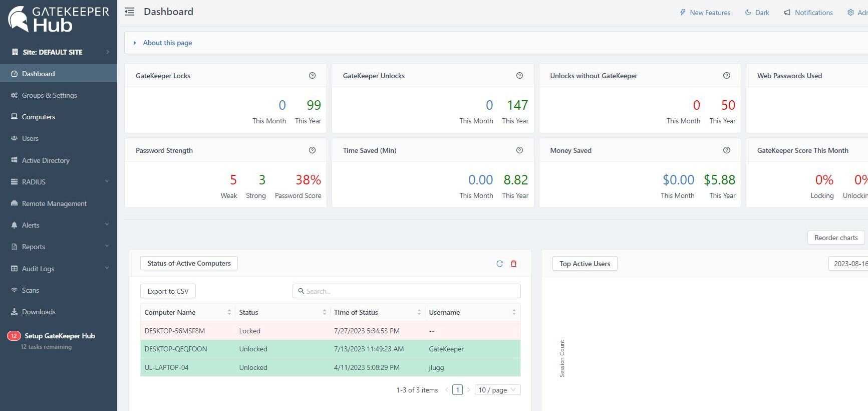The width and height of the screenshot is (868, 411).
Task: Click the help icon on Password Strength card
Action: 312,150
